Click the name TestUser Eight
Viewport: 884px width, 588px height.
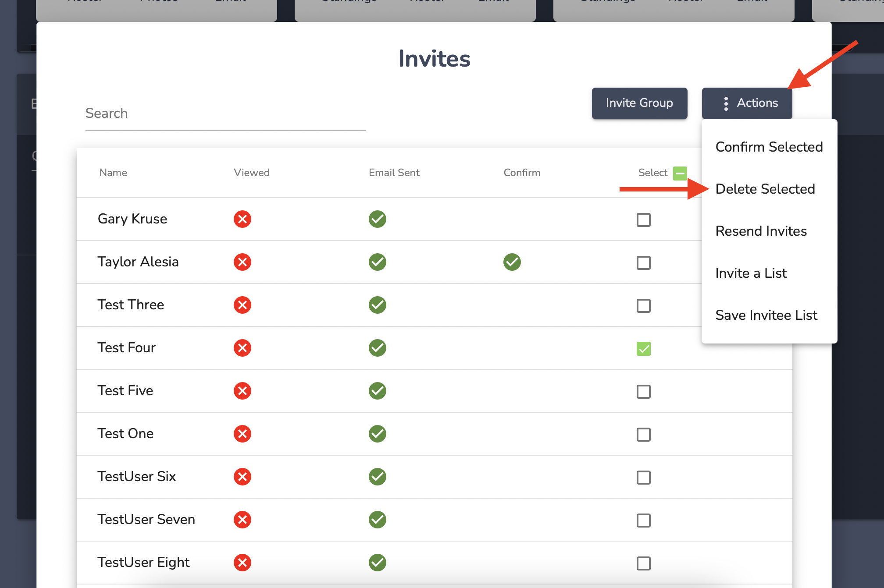[x=144, y=562]
